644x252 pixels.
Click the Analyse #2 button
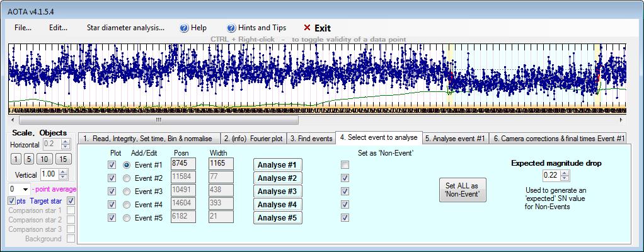(x=277, y=178)
